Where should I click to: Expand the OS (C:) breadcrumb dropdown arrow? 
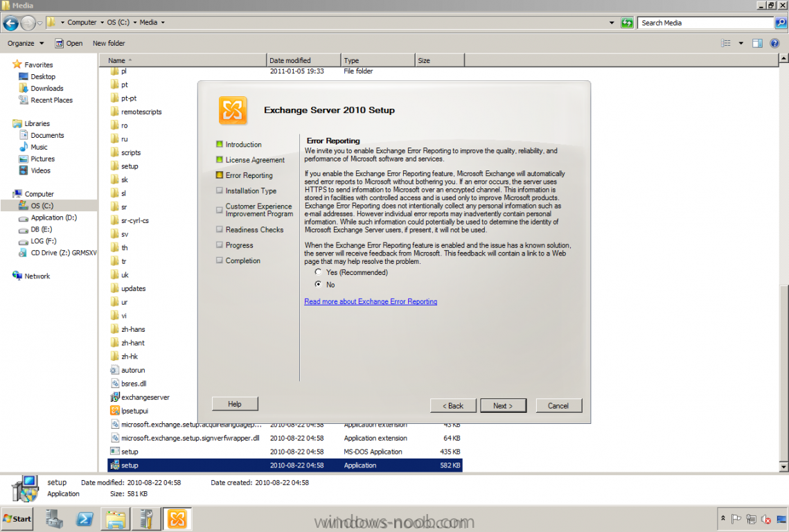tap(135, 23)
